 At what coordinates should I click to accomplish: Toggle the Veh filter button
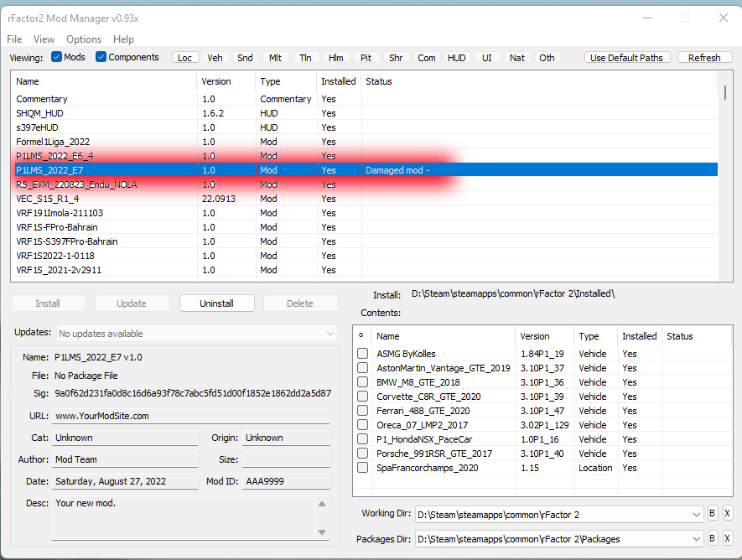(x=215, y=58)
